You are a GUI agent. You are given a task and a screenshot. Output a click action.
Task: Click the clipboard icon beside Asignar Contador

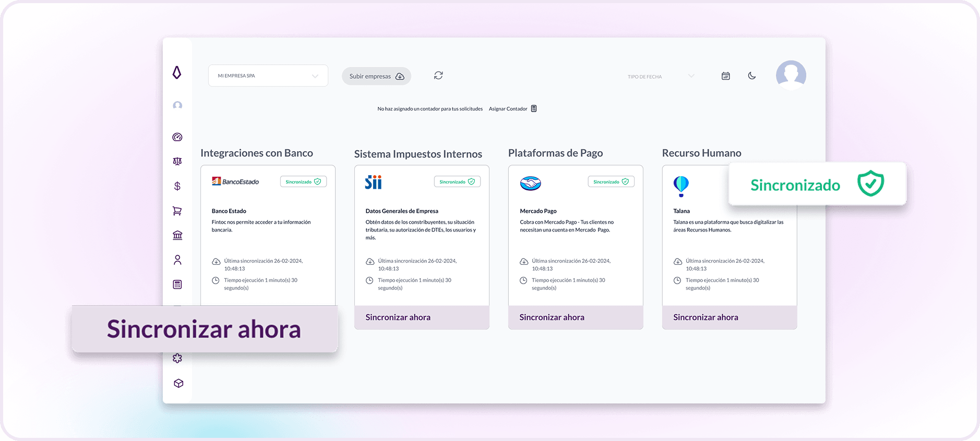click(x=534, y=108)
